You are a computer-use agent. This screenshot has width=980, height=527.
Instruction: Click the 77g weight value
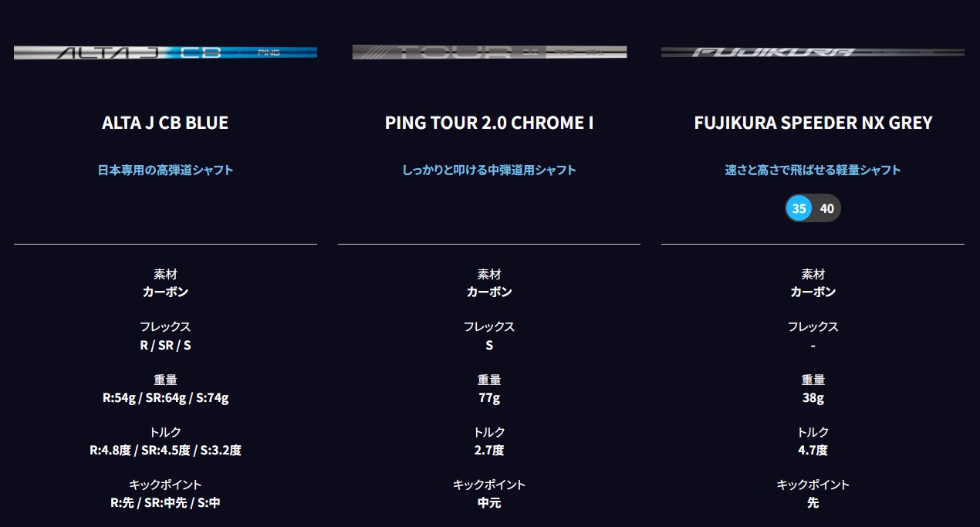tap(489, 398)
